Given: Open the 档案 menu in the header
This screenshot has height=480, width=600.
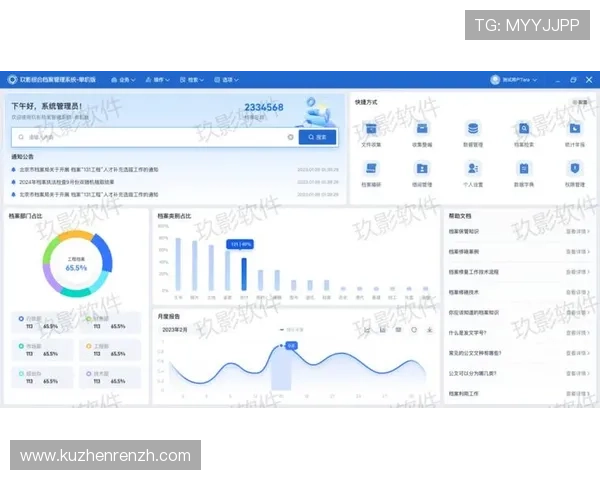Looking at the screenshot, I should click(x=193, y=79).
